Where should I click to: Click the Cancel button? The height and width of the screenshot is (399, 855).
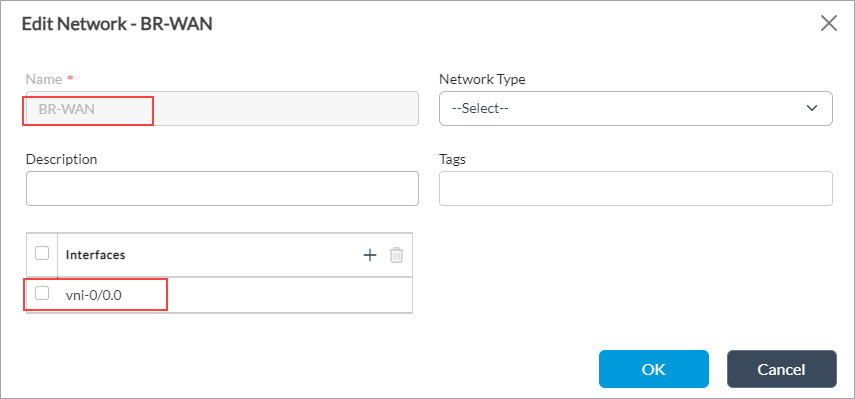tap(781, 369)
